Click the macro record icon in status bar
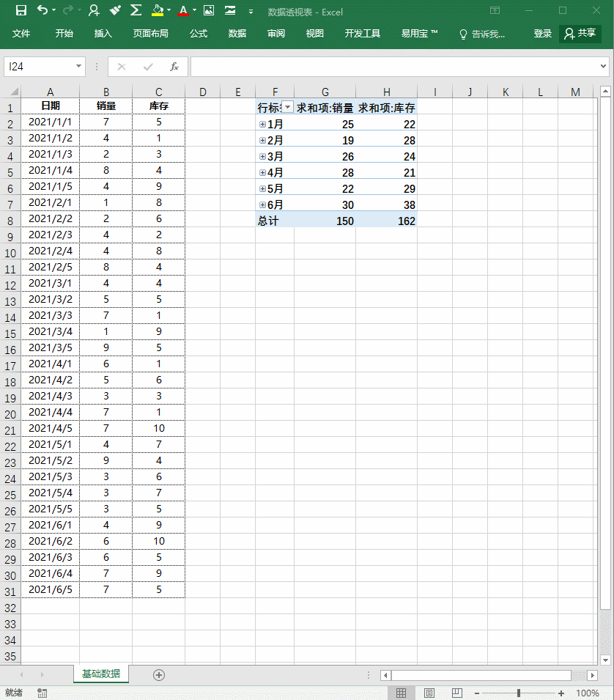 pyautogui.click(x=42, y=693)
